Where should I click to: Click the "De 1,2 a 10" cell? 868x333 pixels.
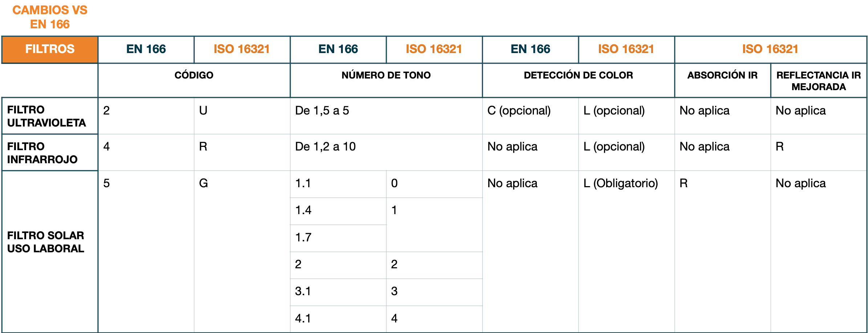tap(325, 147)
